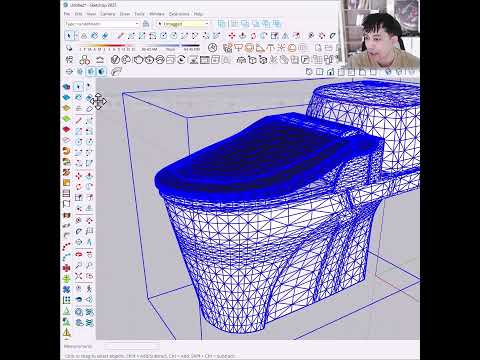Screen dimensions: 480x360
Task: Click the red solid shape icon in left column
Action: point(66,129)
